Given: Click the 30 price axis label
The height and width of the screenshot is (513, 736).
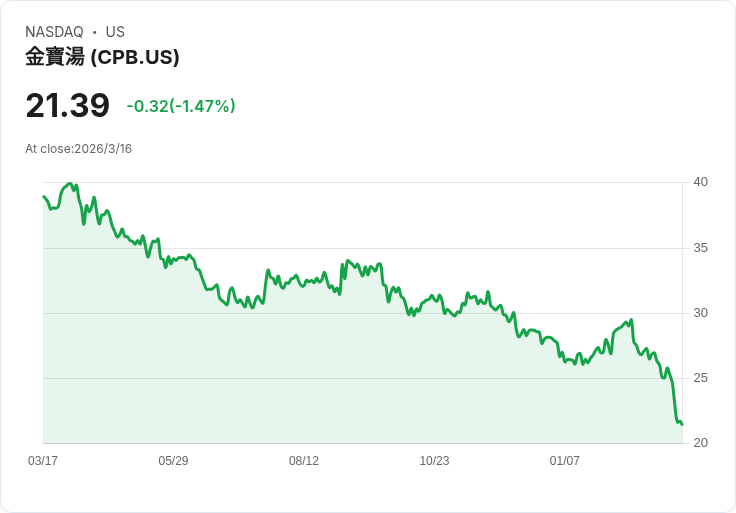Looking at the screenshot, I should click(700, 313).
